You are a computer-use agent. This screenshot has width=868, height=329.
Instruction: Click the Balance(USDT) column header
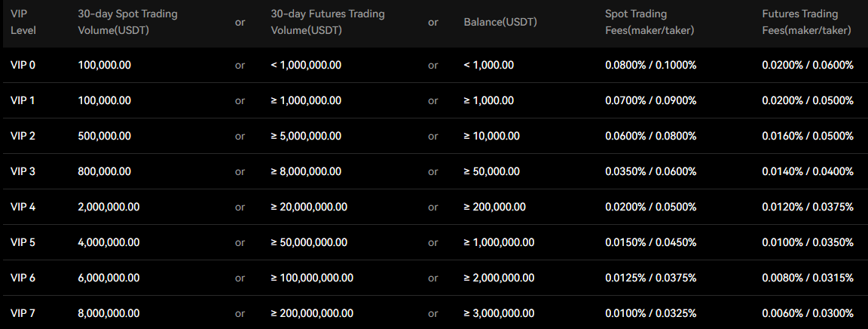coord(500,22)
